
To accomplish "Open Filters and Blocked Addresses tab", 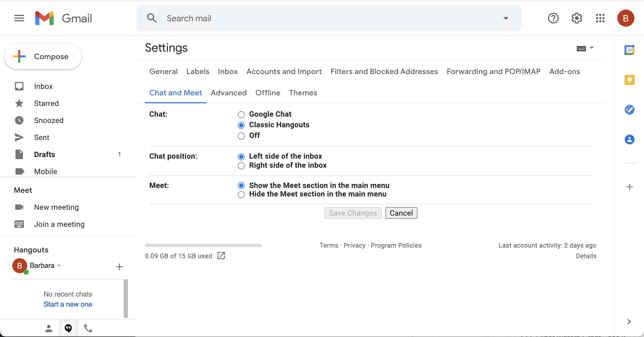I will point(384,72).
